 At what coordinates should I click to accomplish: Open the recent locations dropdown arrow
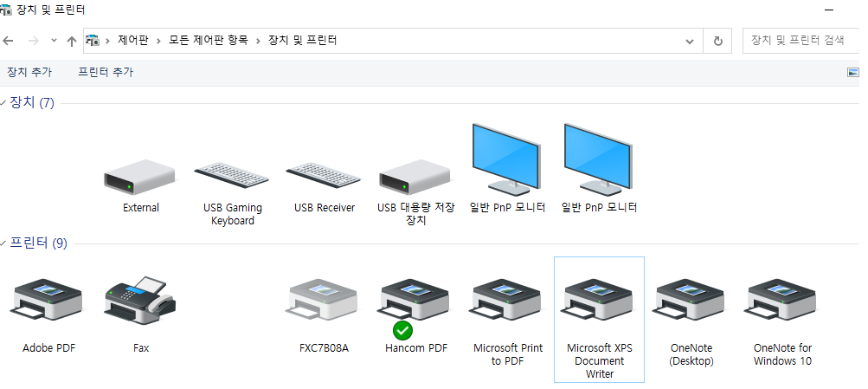click(54, 41)
